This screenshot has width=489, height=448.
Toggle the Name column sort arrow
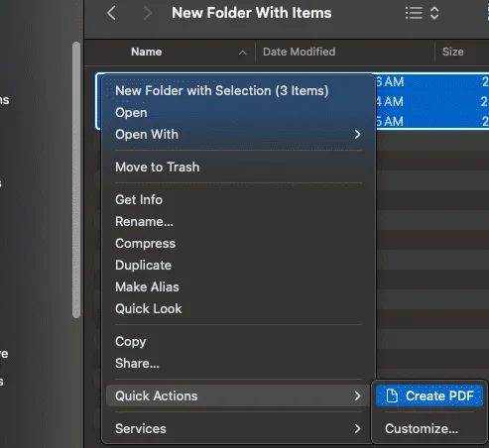[243, 53]
